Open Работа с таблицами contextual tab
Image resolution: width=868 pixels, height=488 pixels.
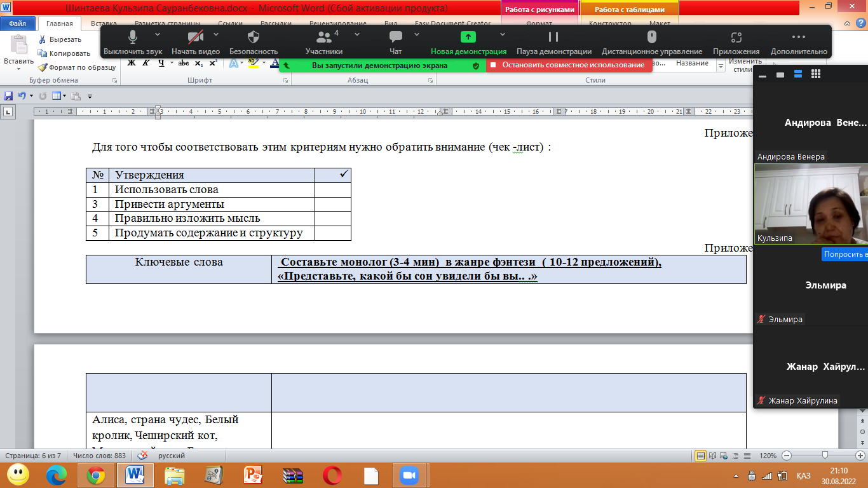click(x=629, y=10)
